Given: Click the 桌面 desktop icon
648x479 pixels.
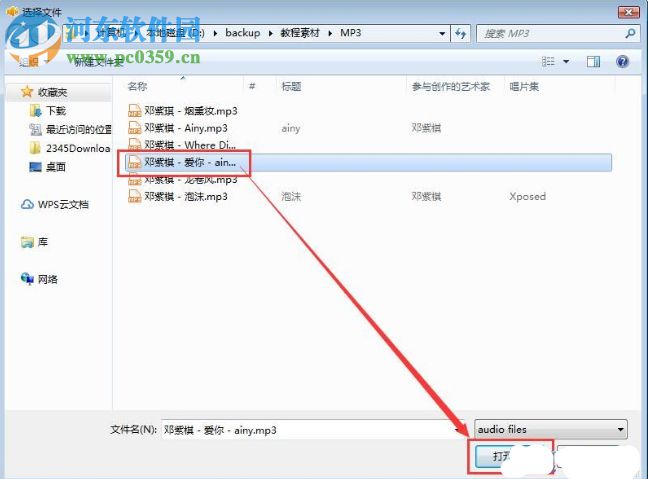Looking at the screenshot, I should 36,167.
